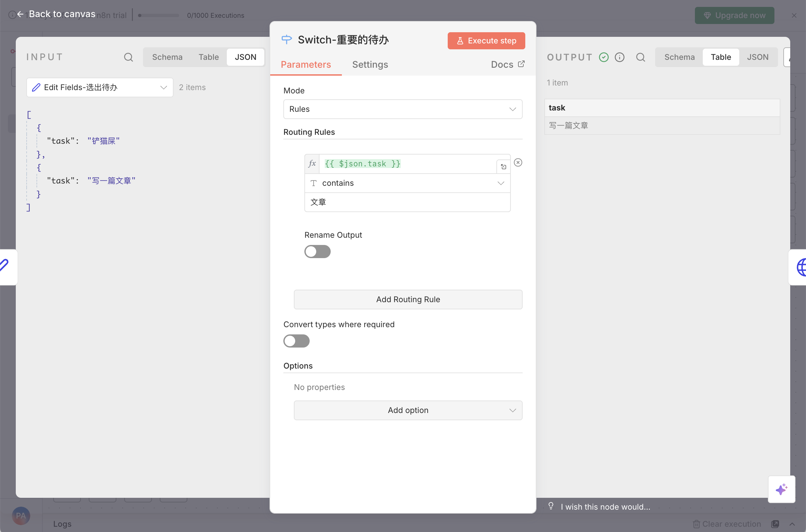806x532 pixels.
Task: Open Edit Fields input node selector
Action: click(x=99, y=87)
